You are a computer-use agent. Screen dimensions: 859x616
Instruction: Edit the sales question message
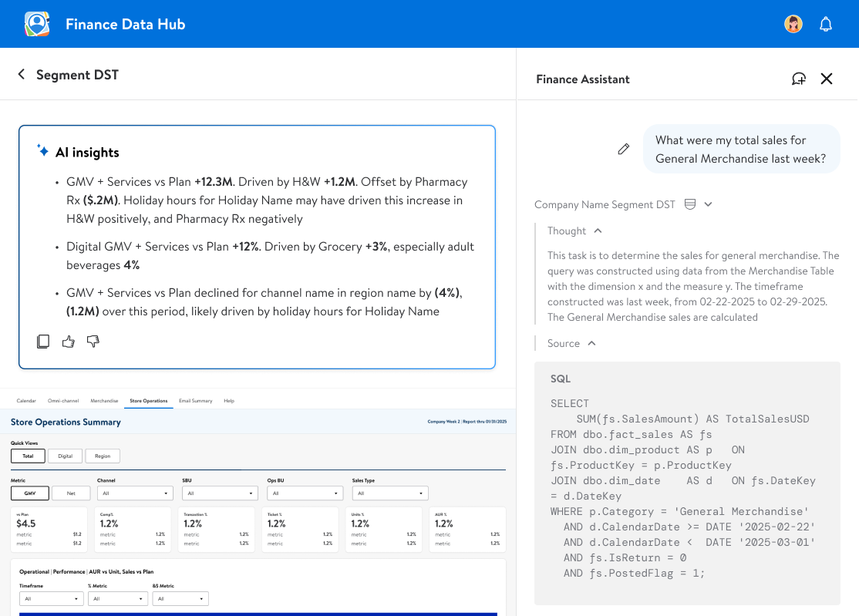click(x=624, y=149)
